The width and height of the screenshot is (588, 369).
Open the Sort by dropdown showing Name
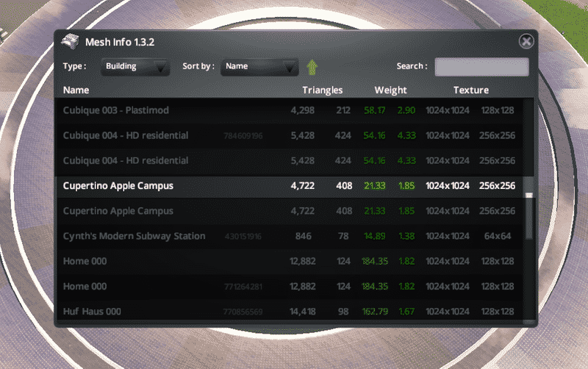pos(259,67)
